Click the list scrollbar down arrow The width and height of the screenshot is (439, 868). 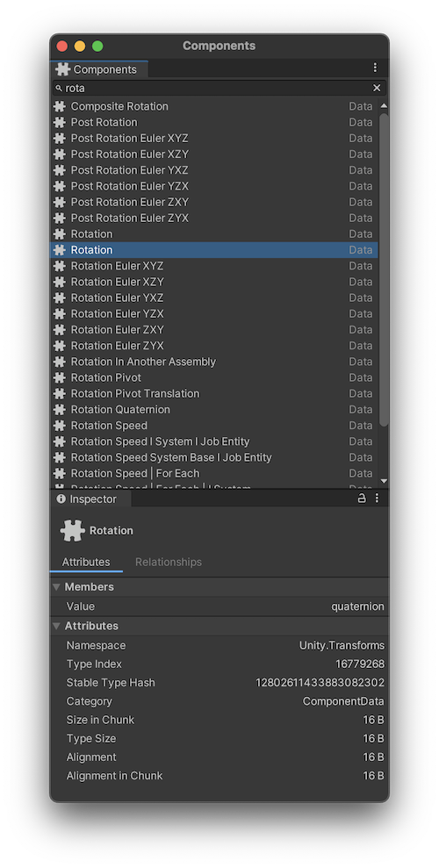click(x=385, y=482)
